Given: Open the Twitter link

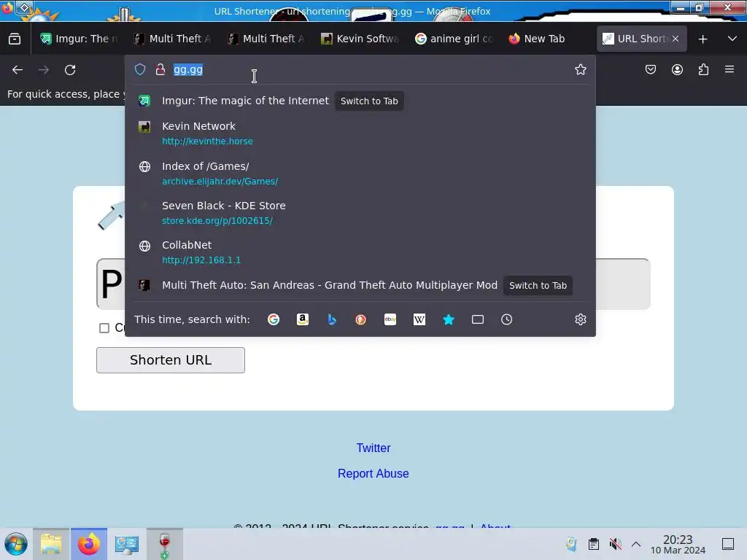Looking at the screenshot, I should click(x=373, y=448).
